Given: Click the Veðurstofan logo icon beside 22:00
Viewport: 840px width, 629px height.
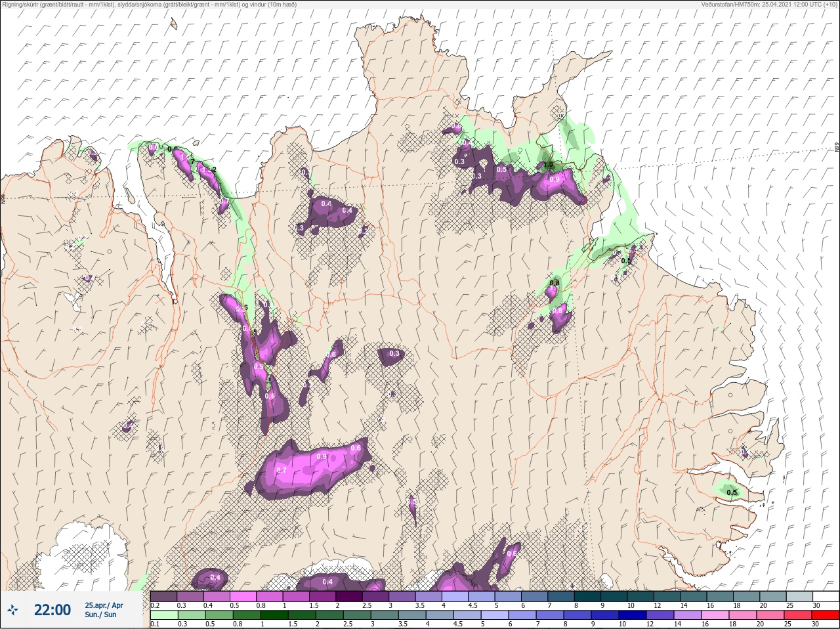Looking at the screenshot, I should point(13,610).
